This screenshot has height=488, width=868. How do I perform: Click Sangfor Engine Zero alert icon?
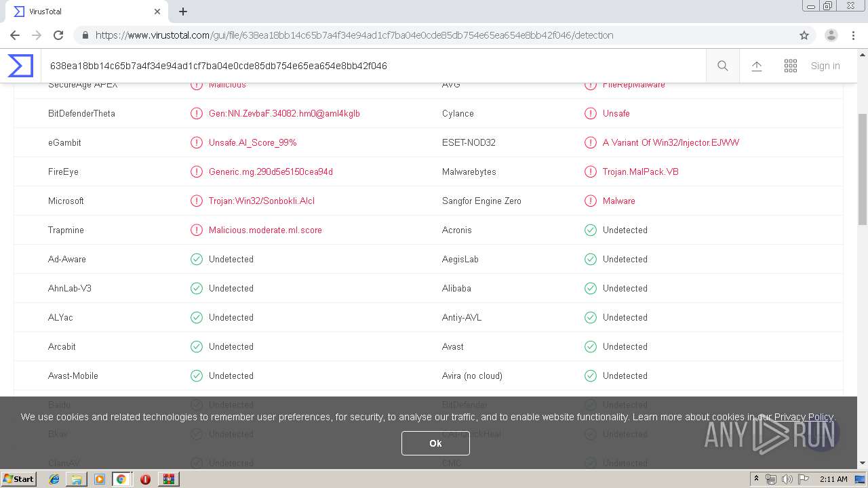click(591, 201)
